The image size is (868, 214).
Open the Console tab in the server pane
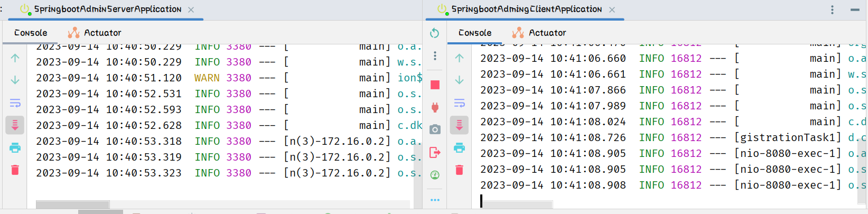pyautogui.click(x=31, y=33)
